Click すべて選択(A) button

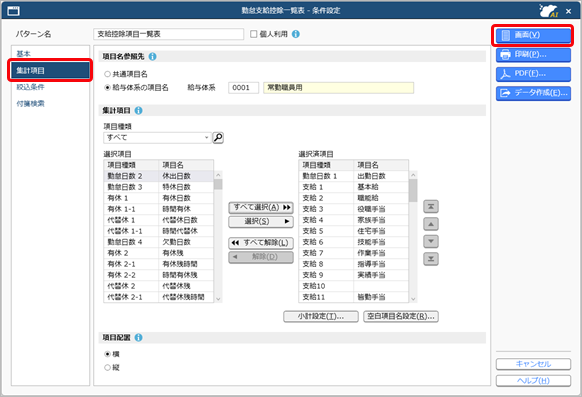pyautogui.click(x=261, y=207)
